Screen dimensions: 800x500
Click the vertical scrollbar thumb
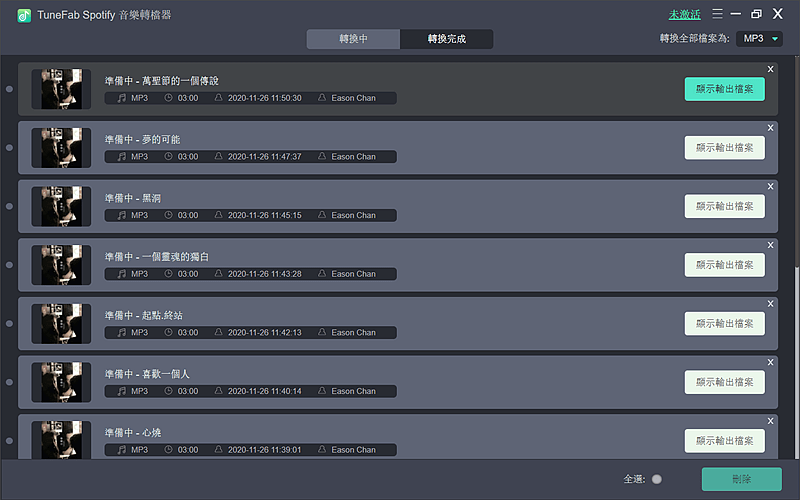click(x=797, y=362)
